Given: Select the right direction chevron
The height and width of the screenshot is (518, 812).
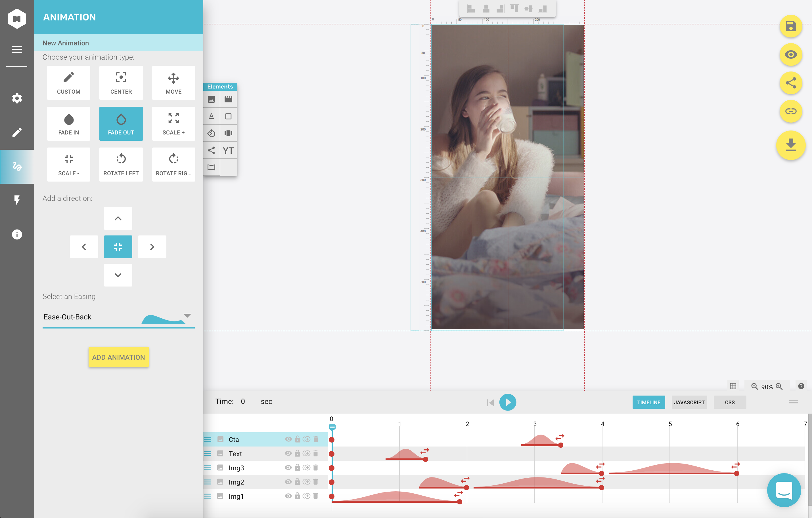Looking at the screenshot, I should (152, 247).
